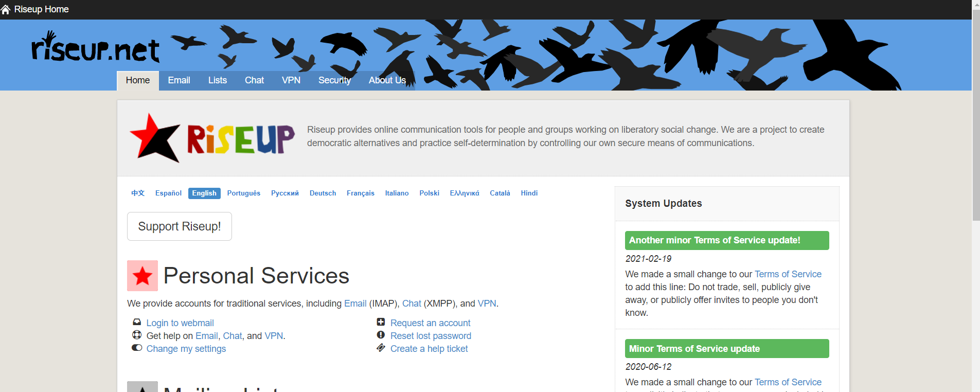Click Terms of Service link in 2020-06-12 update
The image size is (980, 392).
(788, 382)
